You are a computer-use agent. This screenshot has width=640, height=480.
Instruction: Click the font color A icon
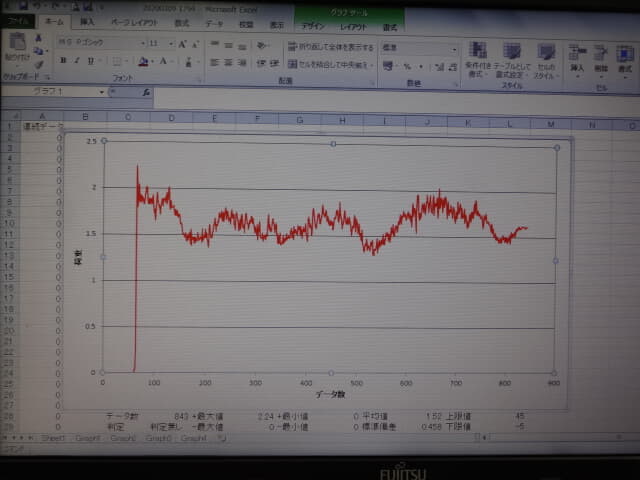163,62
